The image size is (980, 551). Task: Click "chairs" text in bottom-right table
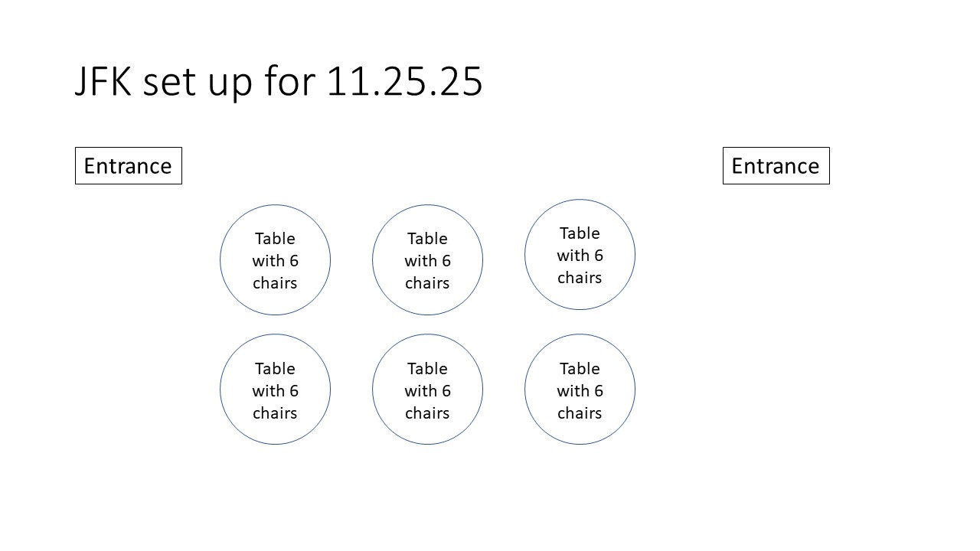click(580, 413)
